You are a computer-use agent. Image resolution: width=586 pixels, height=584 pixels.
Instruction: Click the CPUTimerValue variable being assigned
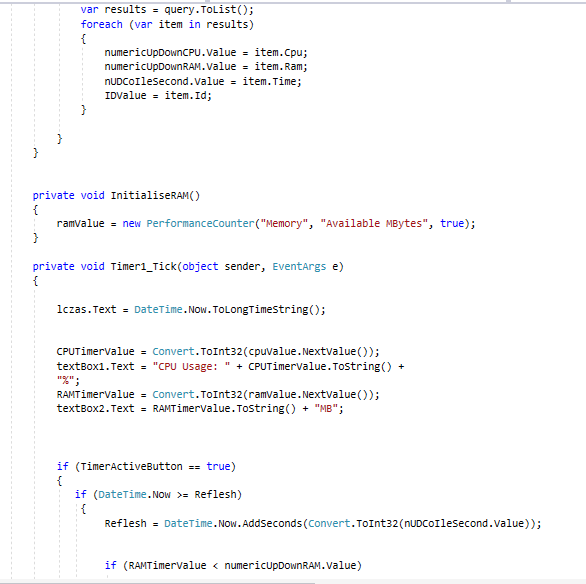(95, 352)
